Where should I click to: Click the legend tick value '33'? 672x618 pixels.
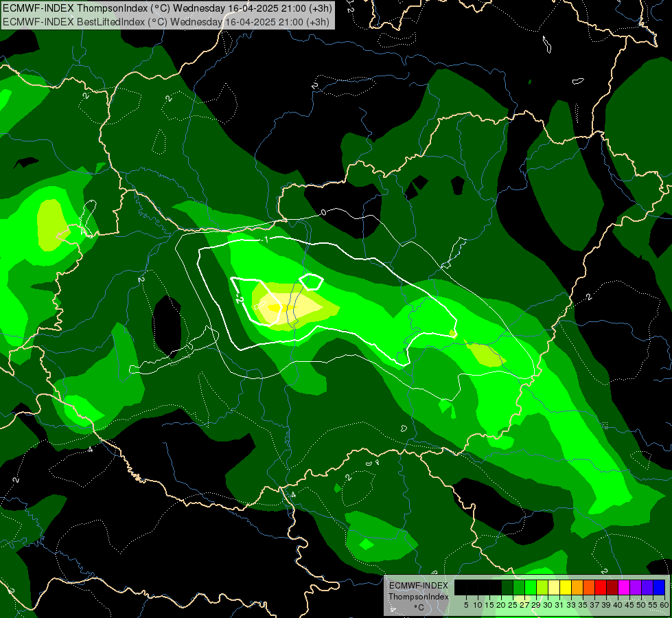[571, 605]
